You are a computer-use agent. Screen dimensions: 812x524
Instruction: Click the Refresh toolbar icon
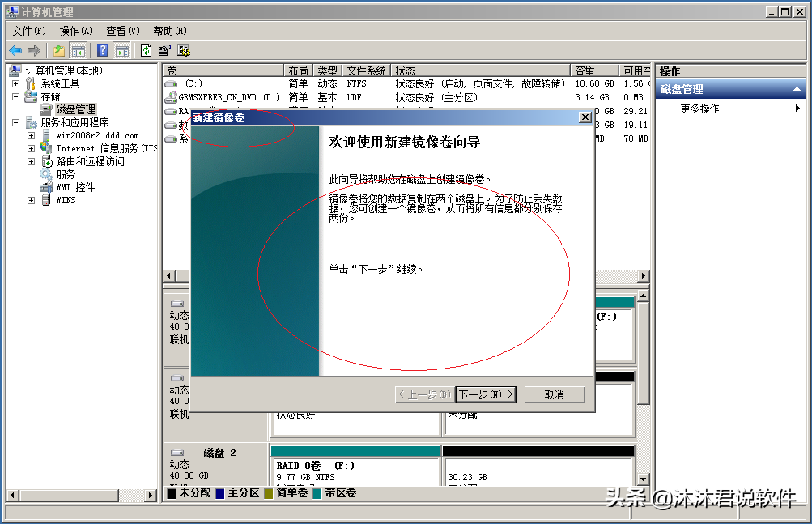pyautogui.click(x=146, y=50)
